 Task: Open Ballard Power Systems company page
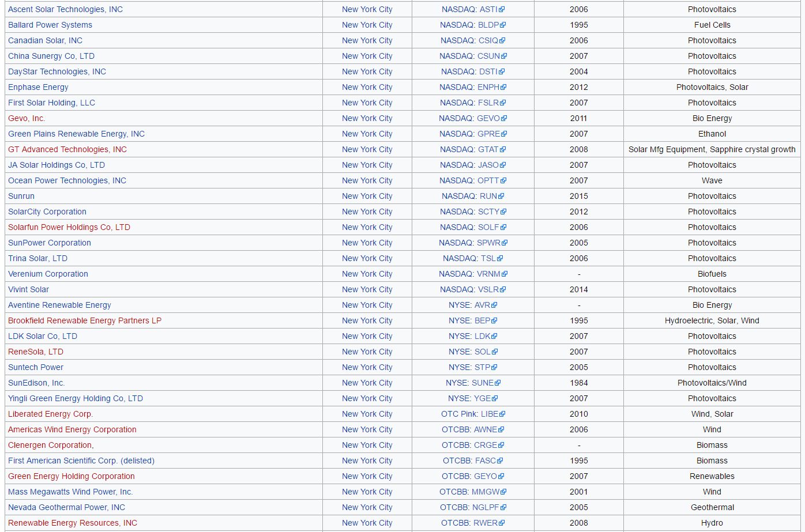click(50, 25)
